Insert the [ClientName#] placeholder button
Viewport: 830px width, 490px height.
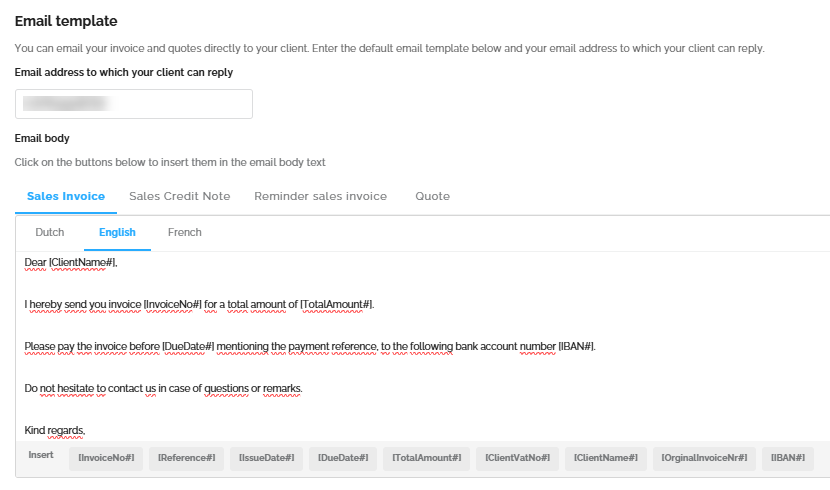coord(606,458)
